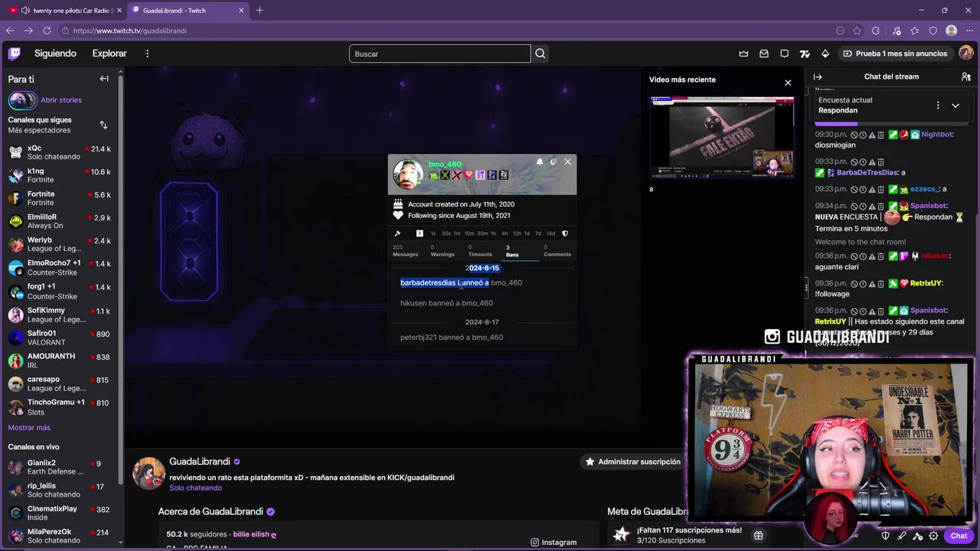Open the Prime crown loot icon

(743, 54)
